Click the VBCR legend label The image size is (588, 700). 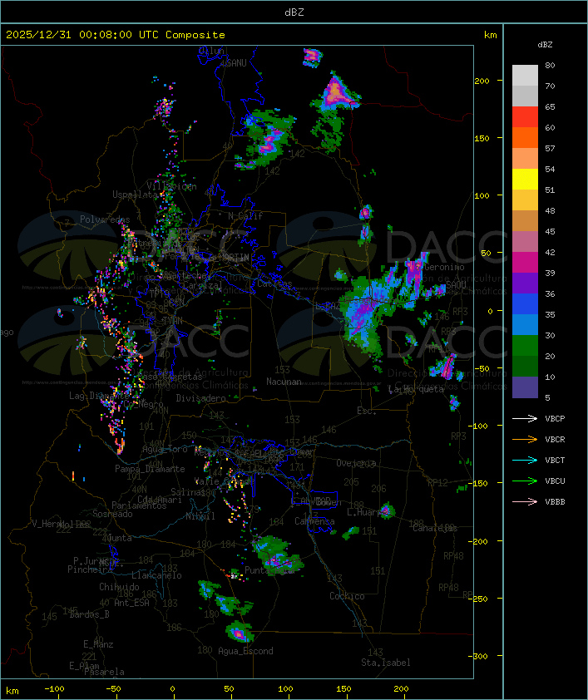[x=555, y=439]
